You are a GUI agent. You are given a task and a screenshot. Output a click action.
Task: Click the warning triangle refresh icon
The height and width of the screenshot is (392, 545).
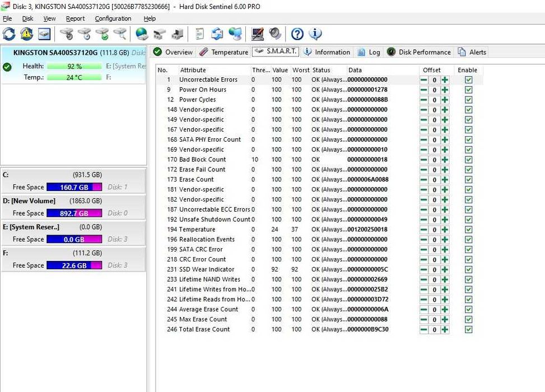[x=27, y=34]
